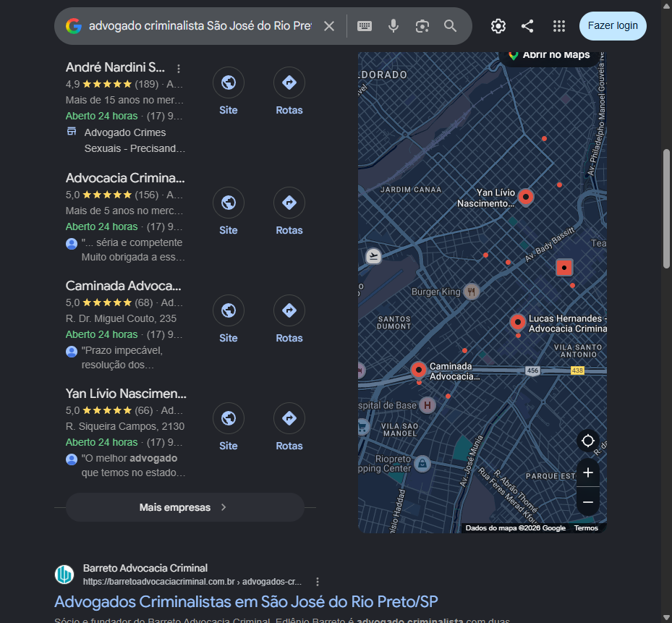Clear the search query with X
The width and height of the screenshot is (672, 623).
click(329, 26)
